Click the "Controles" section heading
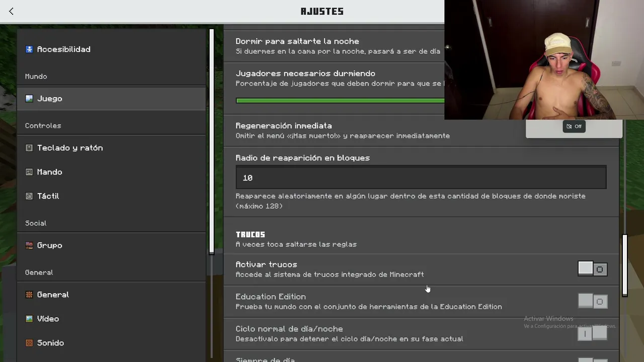The width and height of the screenshot is (644, 362). point(43,126)
